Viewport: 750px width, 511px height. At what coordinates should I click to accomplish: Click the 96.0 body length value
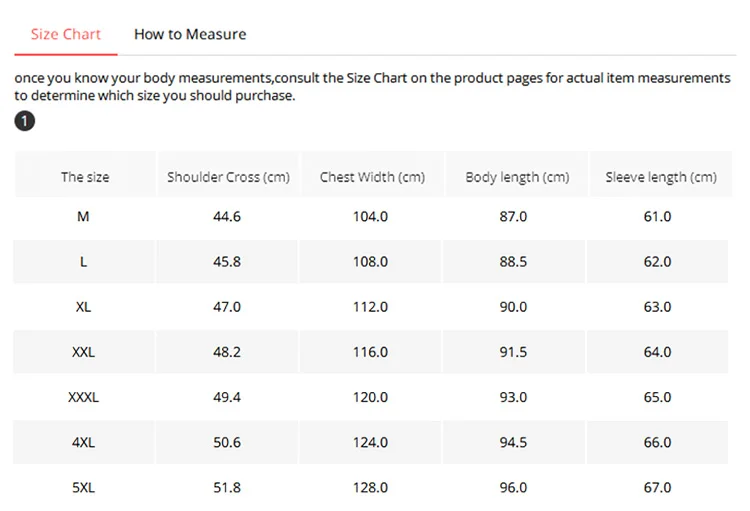[513, 488]
